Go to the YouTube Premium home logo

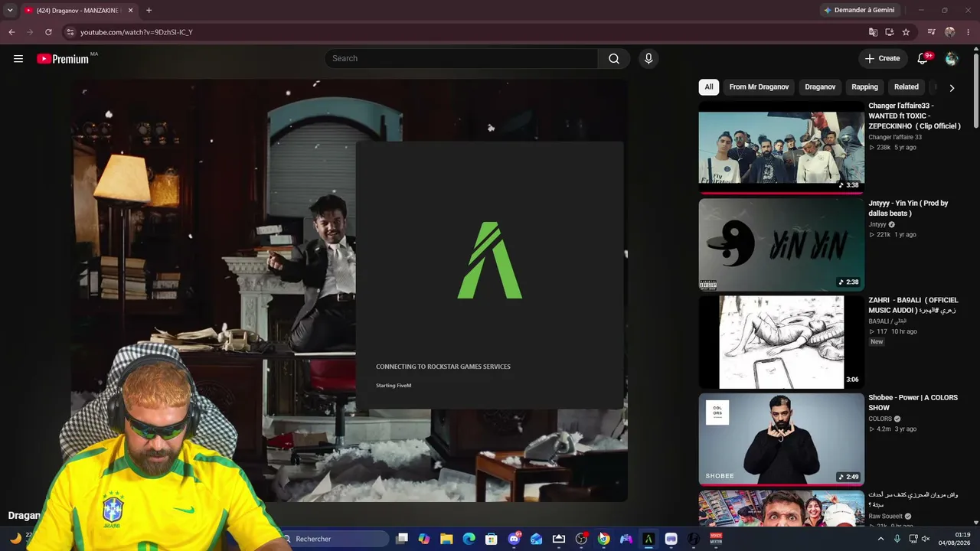coord(63,59)
